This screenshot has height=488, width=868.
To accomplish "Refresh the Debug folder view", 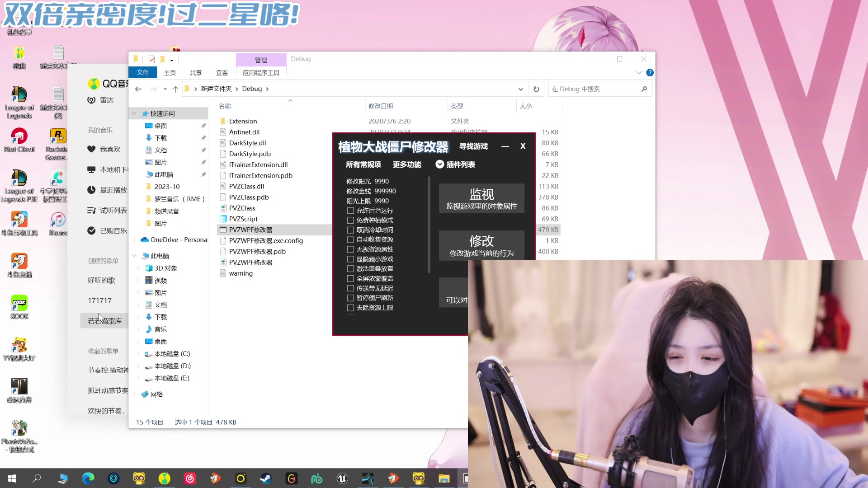I will click(x=536, y=89).
